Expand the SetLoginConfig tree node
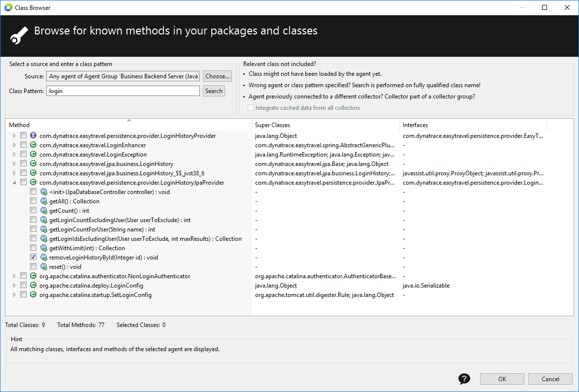 tap(14, 294)
